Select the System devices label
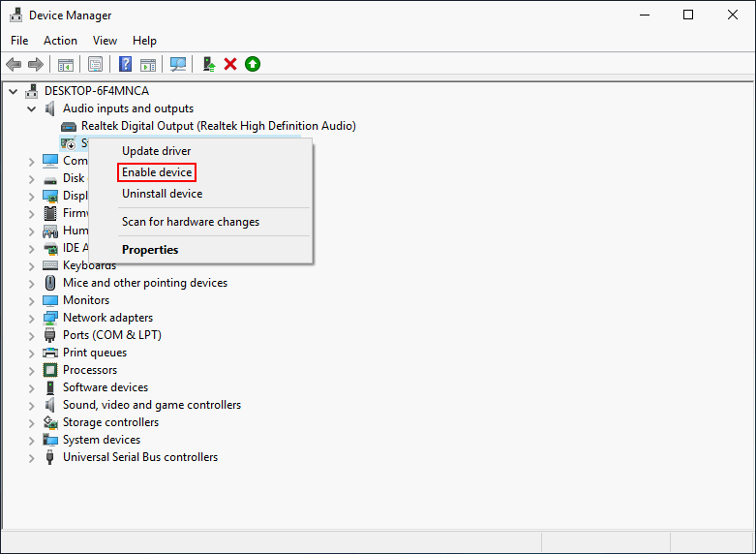The width and height of the screenshot is (756, 554). 102,440
